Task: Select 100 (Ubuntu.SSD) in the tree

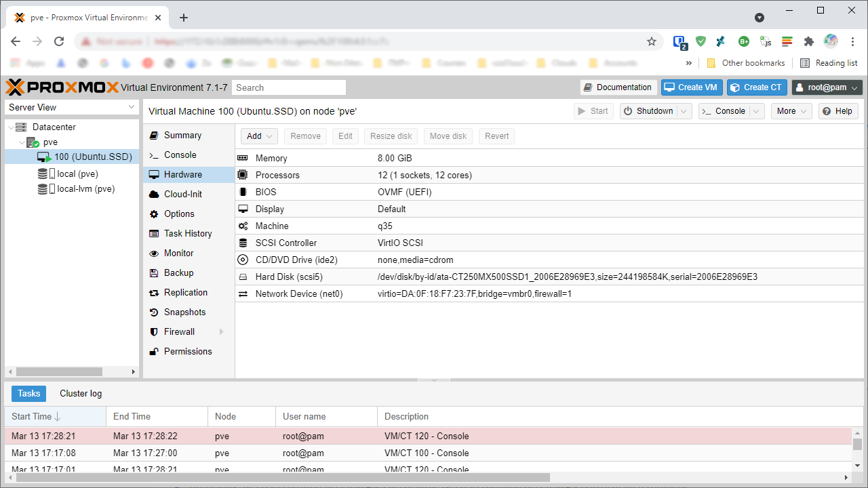Action: 72,157
